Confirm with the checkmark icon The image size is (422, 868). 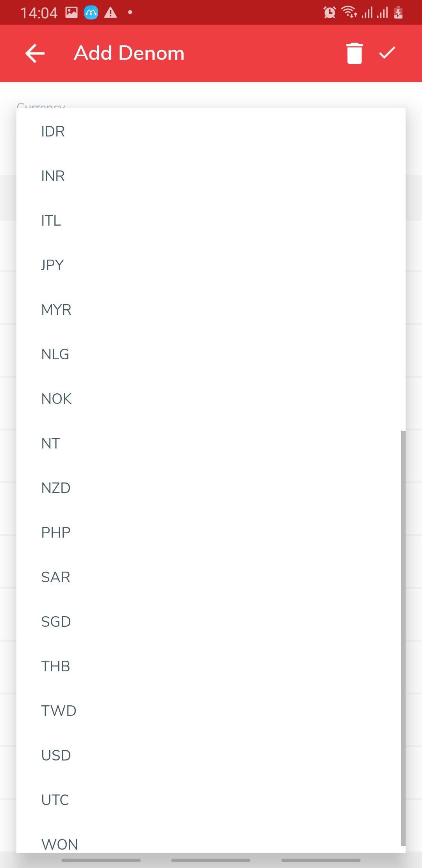coord(387,53)
